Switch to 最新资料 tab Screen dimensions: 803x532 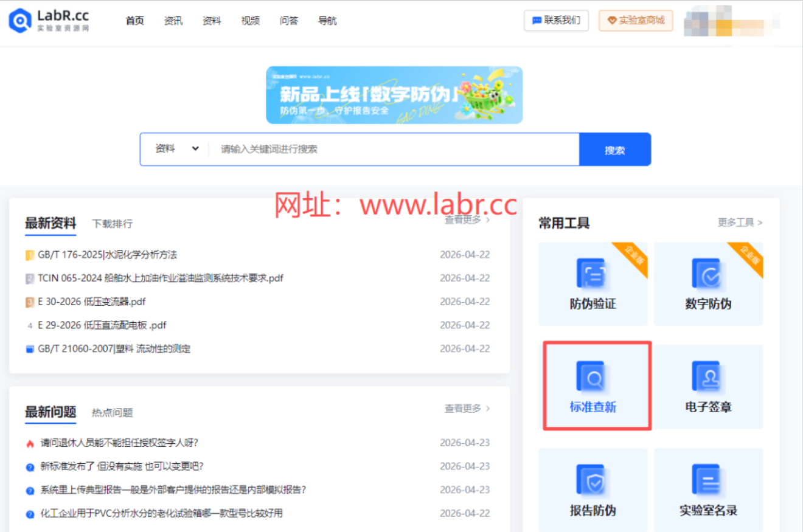(x=50, y=223)
